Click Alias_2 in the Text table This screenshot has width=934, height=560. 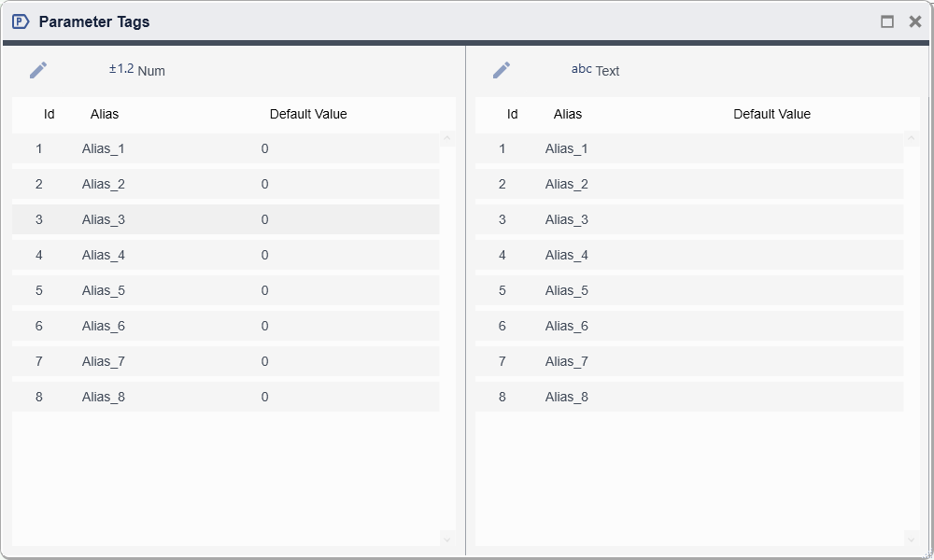(566, 184)
